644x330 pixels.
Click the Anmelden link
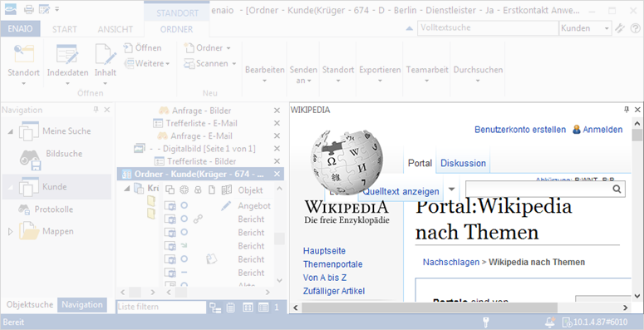602,130
